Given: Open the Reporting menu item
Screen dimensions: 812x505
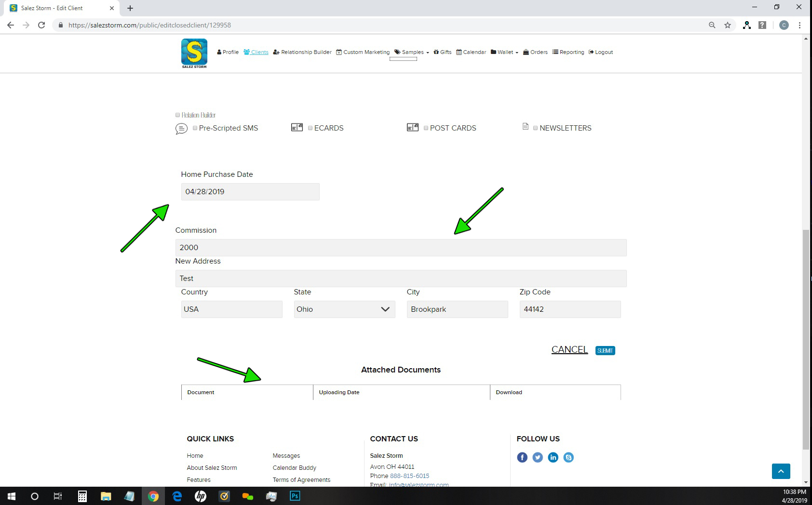Looking at the screenshot, I should [x=568, y=52].
